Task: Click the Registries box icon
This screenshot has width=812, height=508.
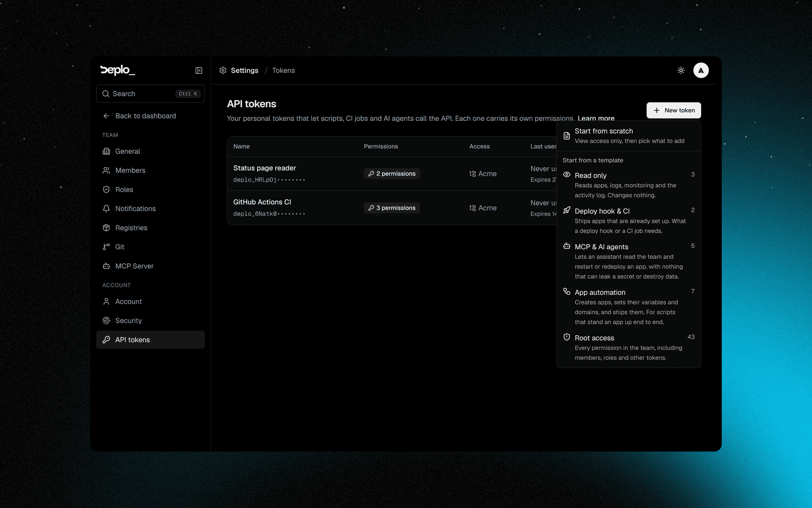Action: (x=106, y=228)
